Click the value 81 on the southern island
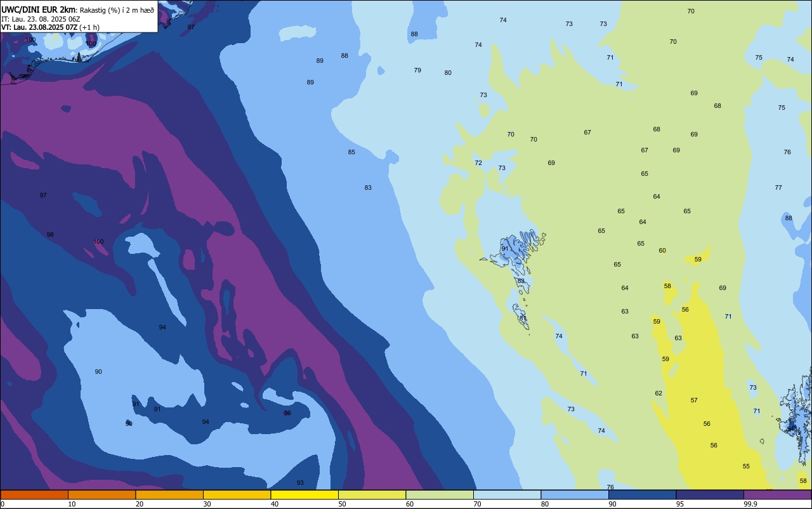 523,318
